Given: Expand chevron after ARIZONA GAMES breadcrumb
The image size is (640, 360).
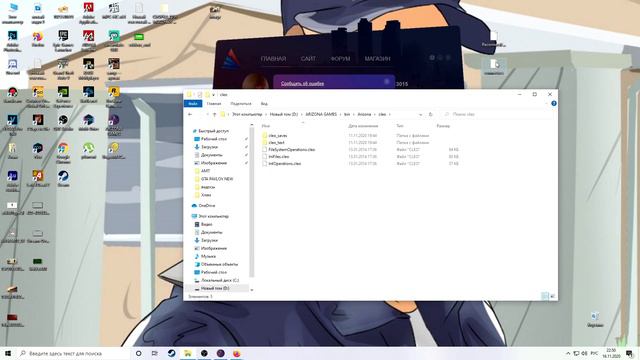Looking at the screenshot, I should click(x=340, y=114).
